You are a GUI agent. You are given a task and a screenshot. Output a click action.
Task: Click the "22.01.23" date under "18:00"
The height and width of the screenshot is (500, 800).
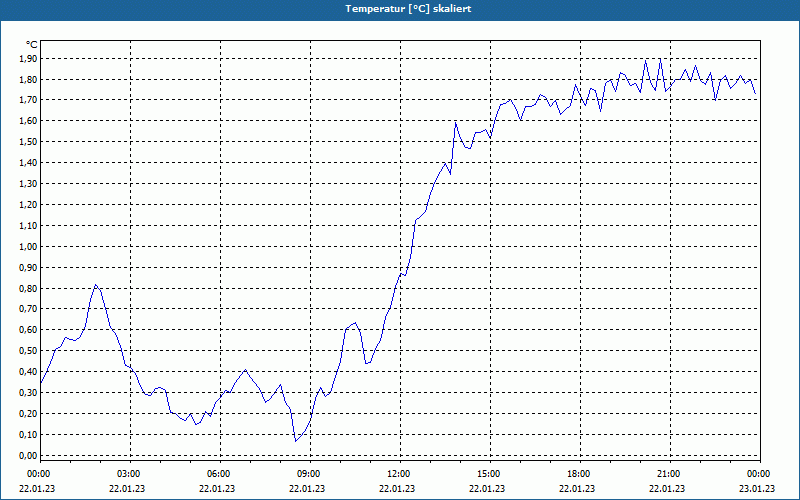pos(577,488)
